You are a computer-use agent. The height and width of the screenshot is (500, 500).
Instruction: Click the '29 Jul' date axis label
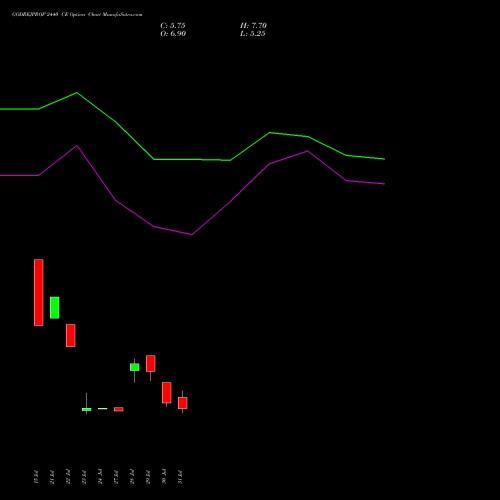click(148, 477)
